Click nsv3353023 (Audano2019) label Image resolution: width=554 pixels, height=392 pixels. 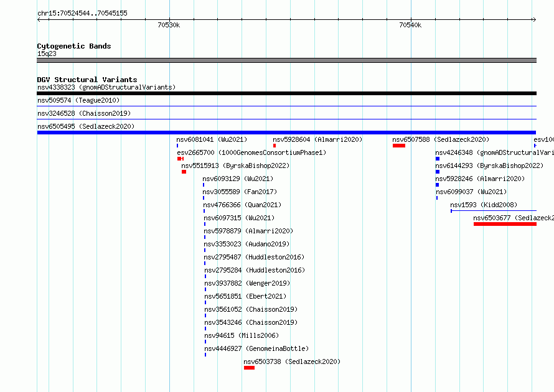point(246,244)
